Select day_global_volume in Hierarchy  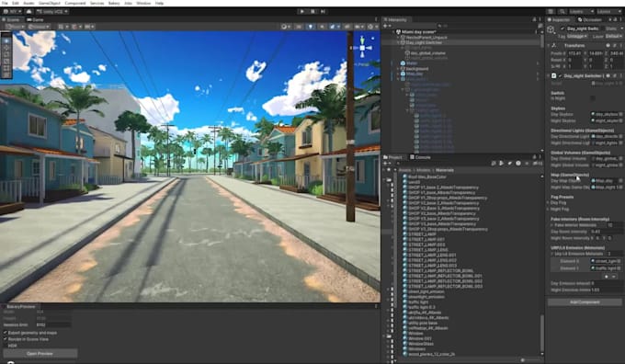[x=427, y=53]
